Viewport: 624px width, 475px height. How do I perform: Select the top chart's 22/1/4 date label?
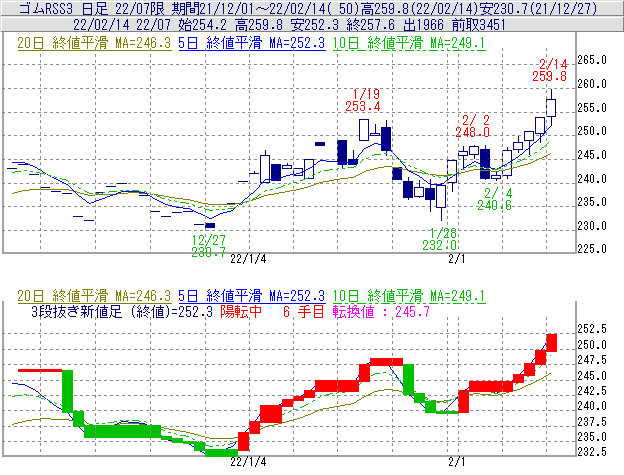248,259
